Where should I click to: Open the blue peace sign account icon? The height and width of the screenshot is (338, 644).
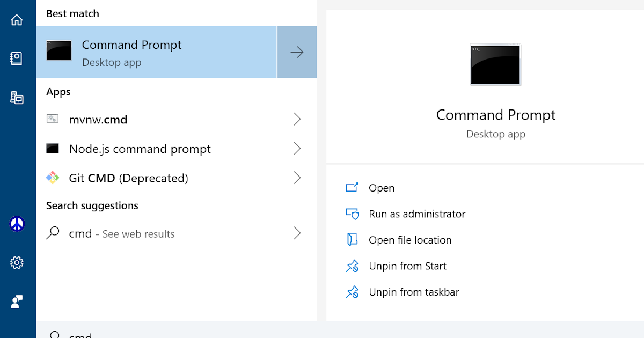click(x=17, y=224)
